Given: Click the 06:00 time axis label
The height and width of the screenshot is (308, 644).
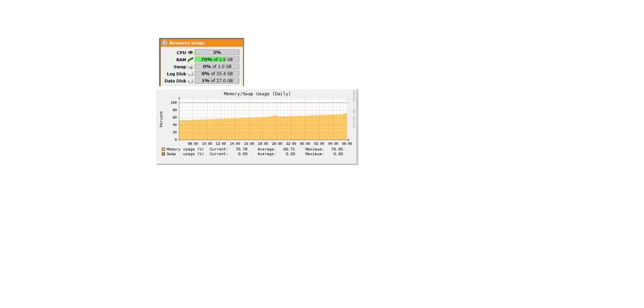Looking at the screenshot, I should click(x=347, y=144).
